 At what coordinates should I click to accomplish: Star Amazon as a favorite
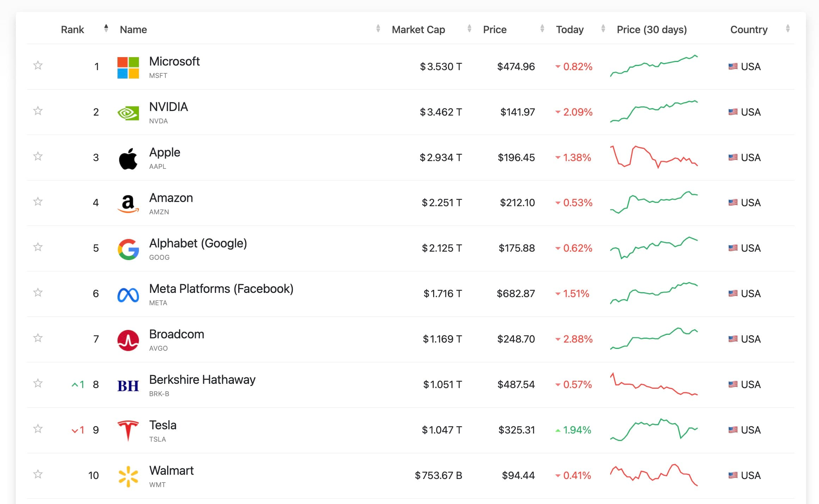click(x=38, y=202)
